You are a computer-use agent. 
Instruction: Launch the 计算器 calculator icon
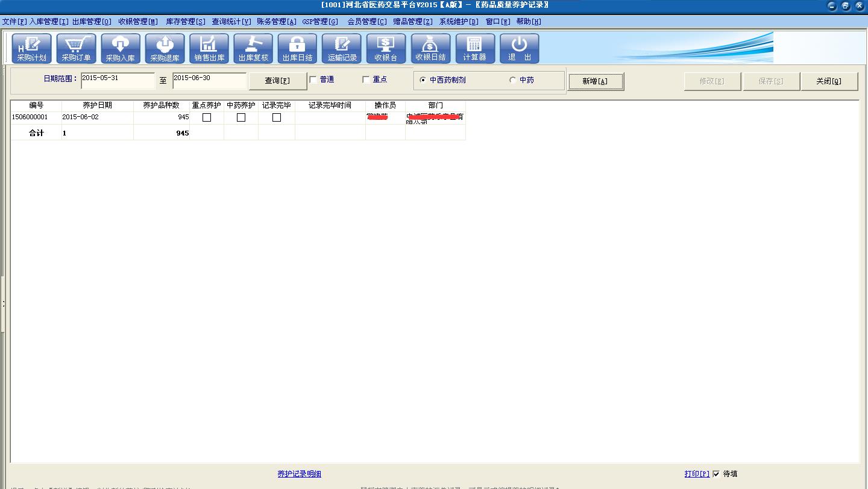click(475, 49)
